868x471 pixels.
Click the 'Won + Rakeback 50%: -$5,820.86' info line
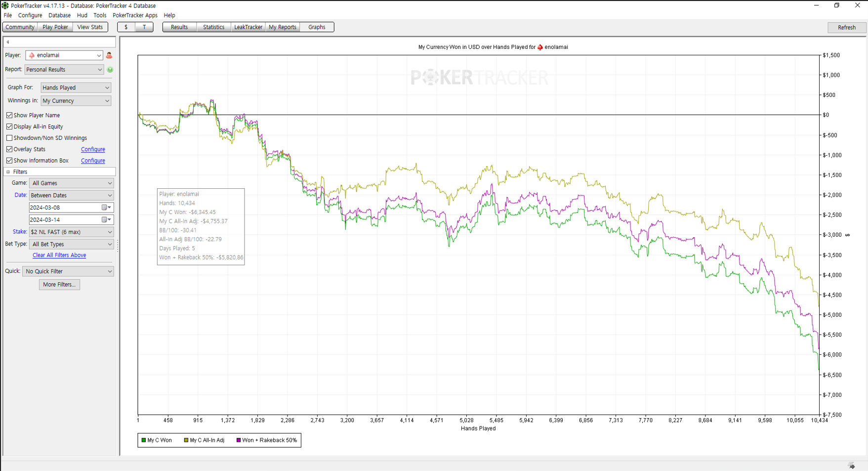pos(201,257)
